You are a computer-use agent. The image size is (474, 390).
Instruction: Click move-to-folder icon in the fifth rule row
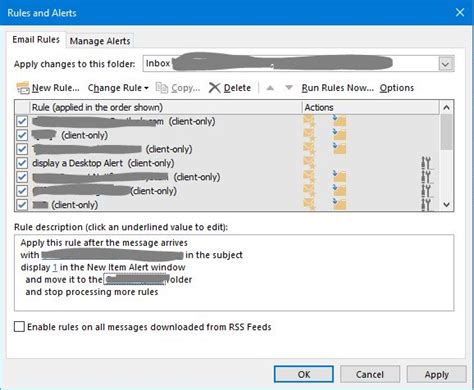click(x=339, y=177)
